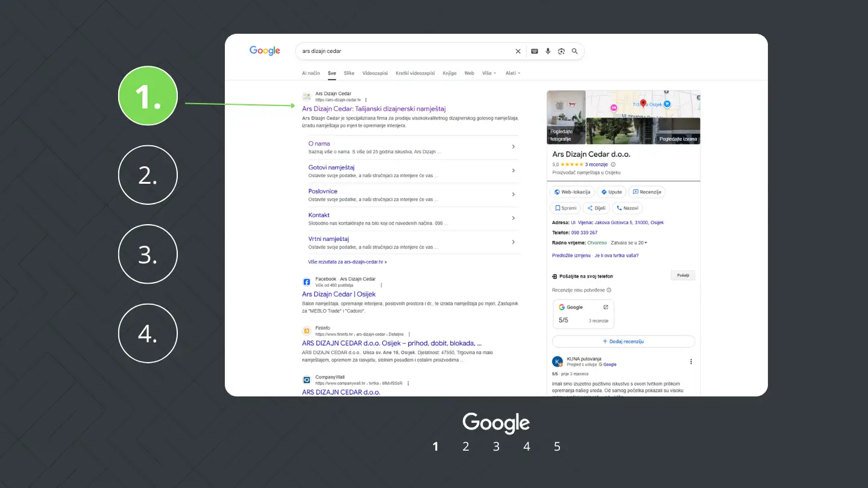This screenshot has width=868, height=488.
Task: Open the on-screen keyboard input tool
Action: click(534, 51)
